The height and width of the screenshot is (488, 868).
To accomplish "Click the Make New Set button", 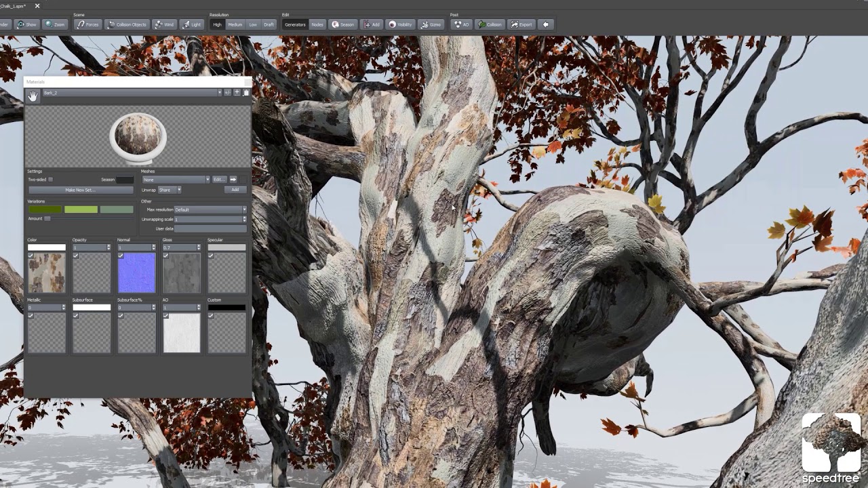I will tap(80, 190).
